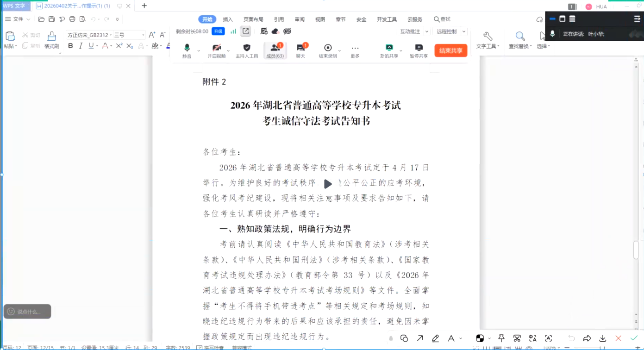
Task: Click the 升级 upgrade button
Action: click(218, 31)
